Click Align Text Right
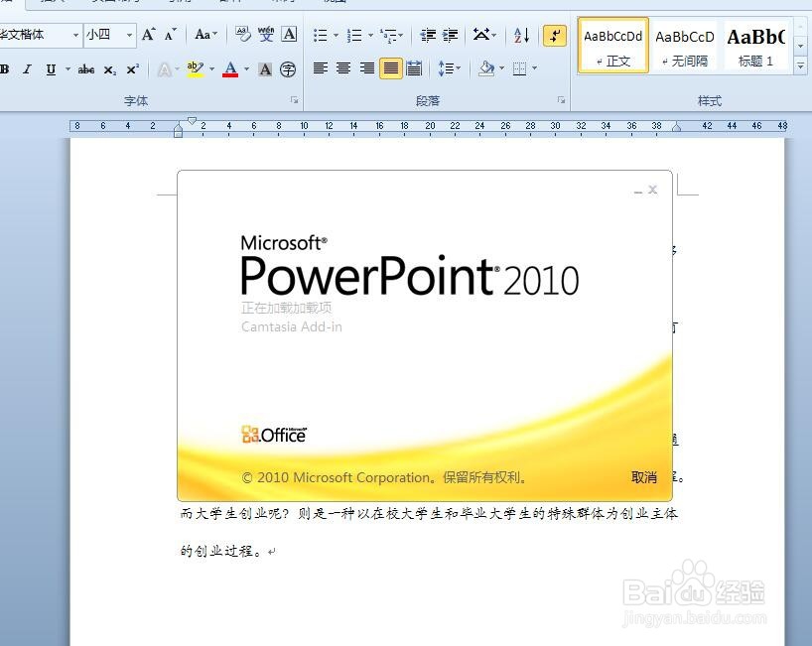The height and width of the screenshot is (646, 812). point(367,68)
